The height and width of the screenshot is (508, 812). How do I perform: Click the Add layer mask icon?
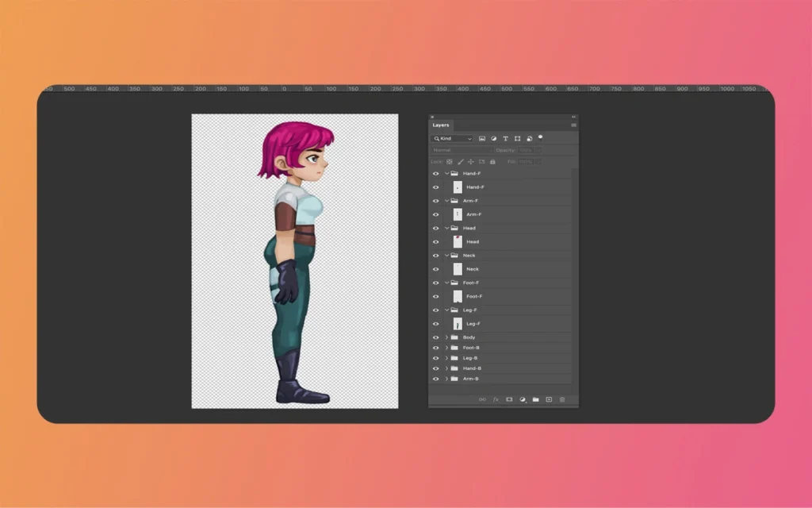point(510,399)
